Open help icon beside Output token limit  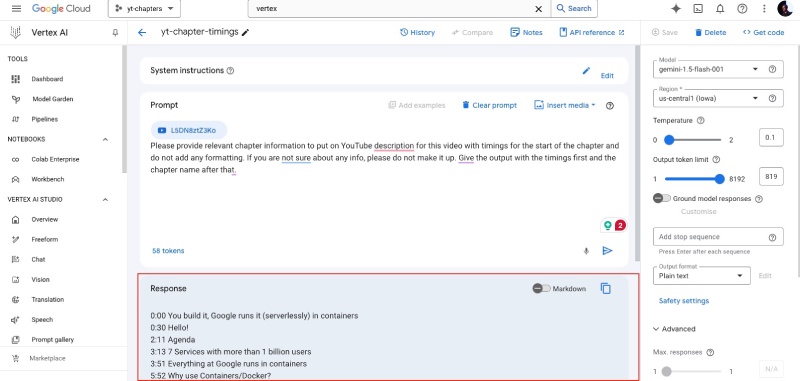(x=716, y=160)
